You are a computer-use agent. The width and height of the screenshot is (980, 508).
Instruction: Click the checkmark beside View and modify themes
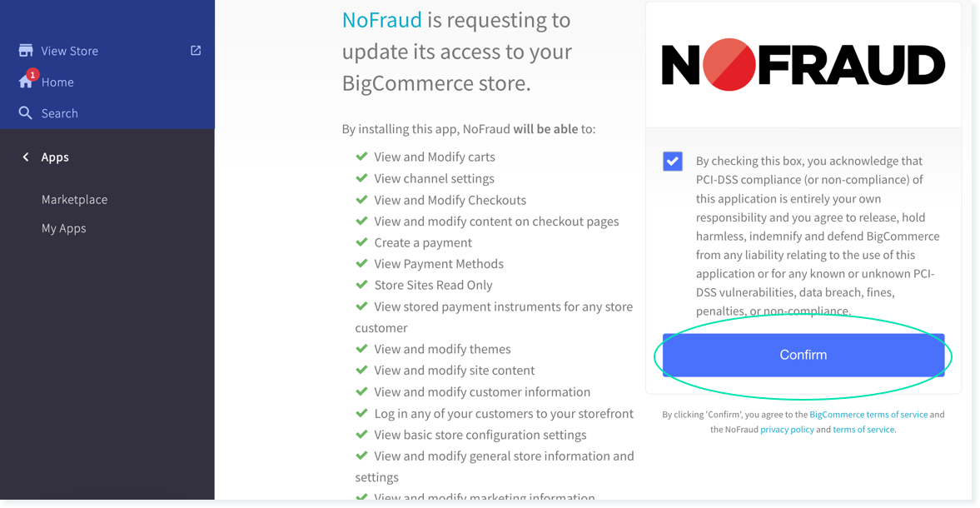coord(362,349)
